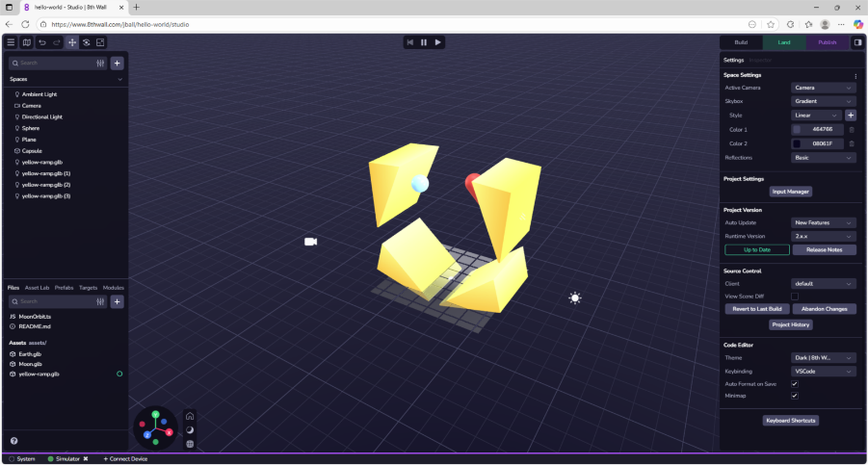Screen dimensions: 868x465
Task: Open the help question mark icon
Action: click(13, 441)
